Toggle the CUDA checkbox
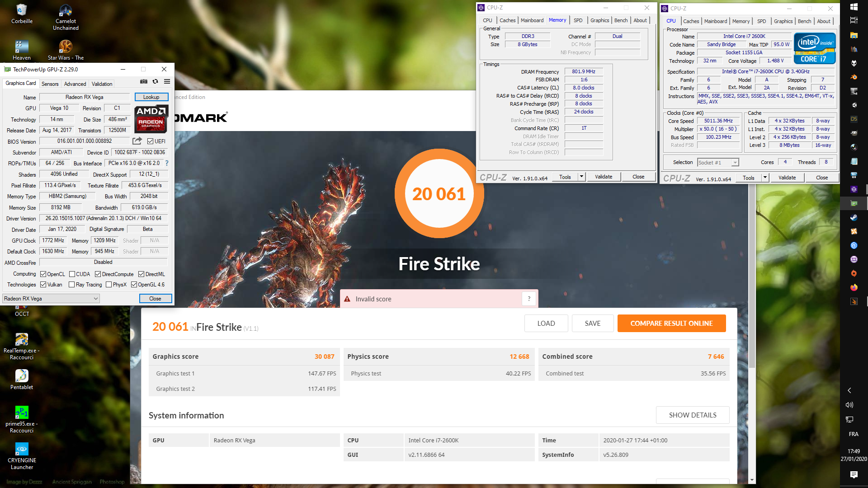 72,274
